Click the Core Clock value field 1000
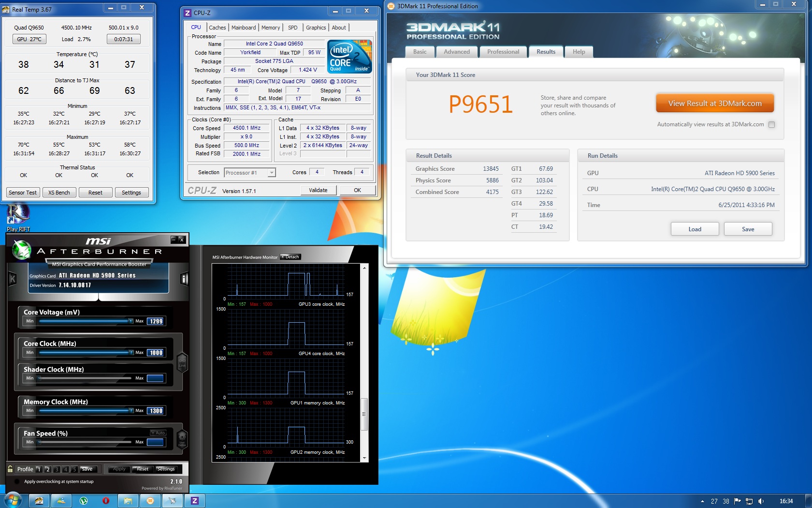This screenshot has height=508, width=812. (156, 353)
